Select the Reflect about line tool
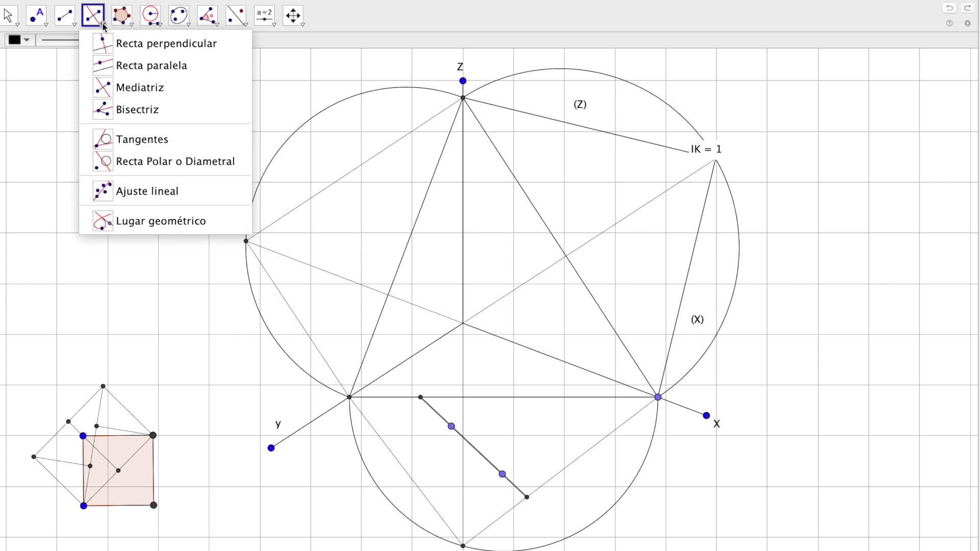The width and height of the screenshot is (980, 551). point(236,15)
